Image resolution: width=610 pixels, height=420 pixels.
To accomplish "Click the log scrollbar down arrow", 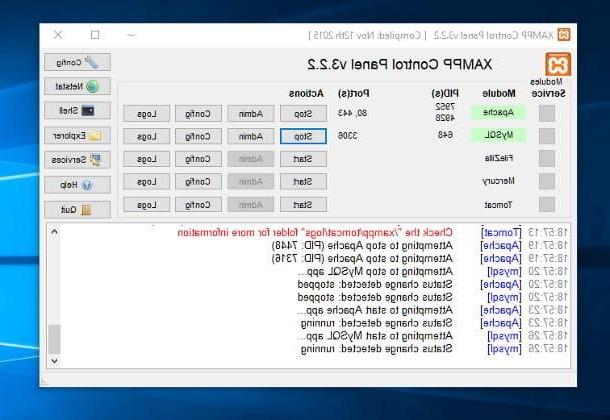I will pyautogui.click(x=54, y=360).
